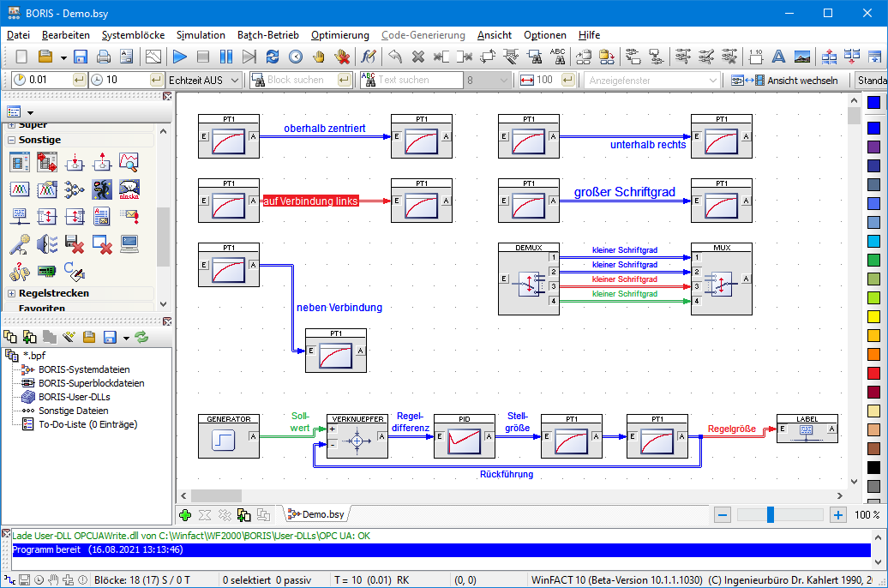Click the zoom slider handle
The image size is (888, 588).
pyautogui.click(x=771, y=515)
